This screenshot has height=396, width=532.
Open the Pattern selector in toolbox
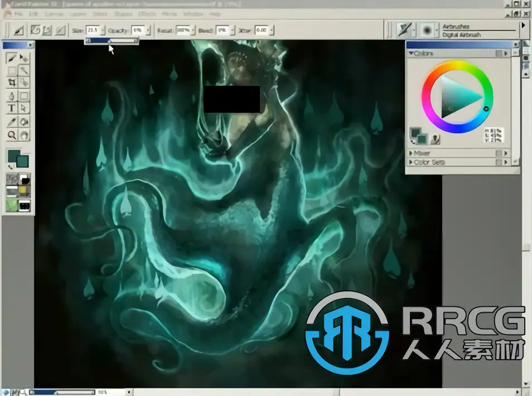[x=12, y=192]
